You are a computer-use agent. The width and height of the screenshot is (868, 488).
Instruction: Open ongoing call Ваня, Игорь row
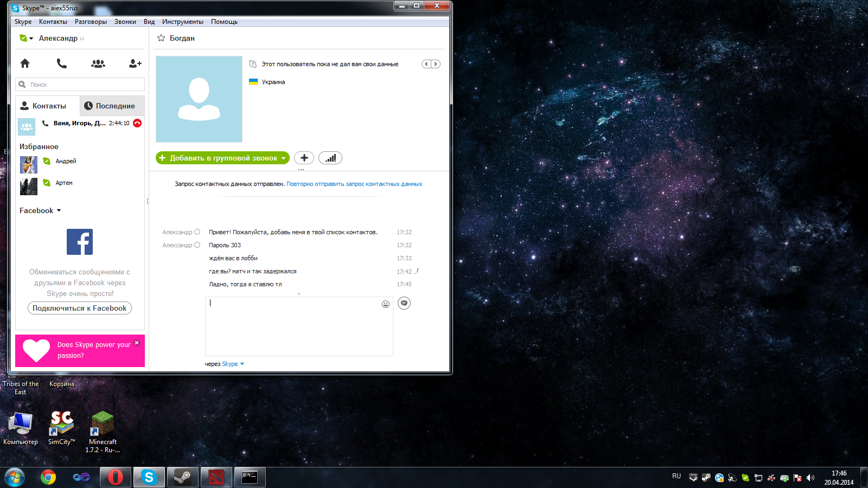(x=80, y=126)
